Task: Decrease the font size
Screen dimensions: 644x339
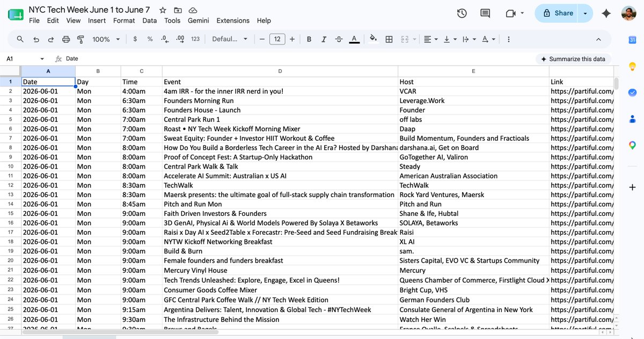Action: pos(262,39)
